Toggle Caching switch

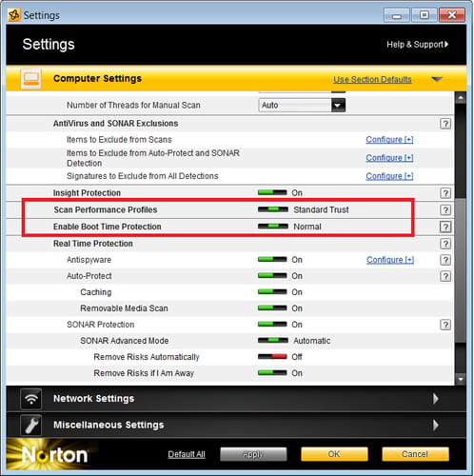(272, 292)
